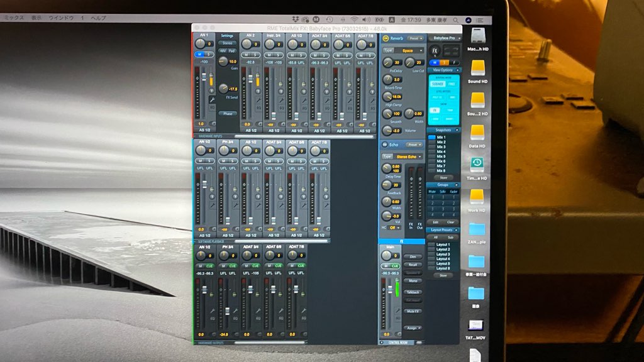The width and height of the screenshot is (644, 362).
Task: Toggle the Echo effect power button
Action: (x=385, y=145)
